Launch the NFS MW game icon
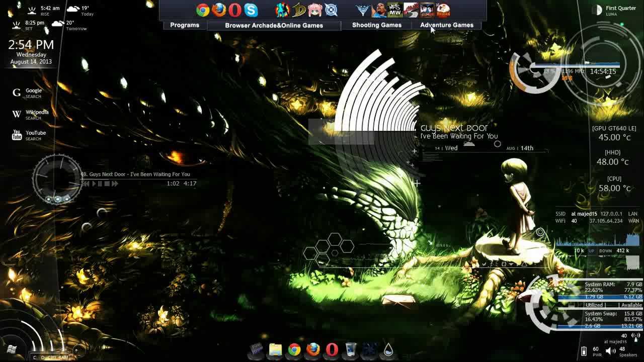Image resolution: width=644 pixels, height=362 pixels. tap(395, 10)
